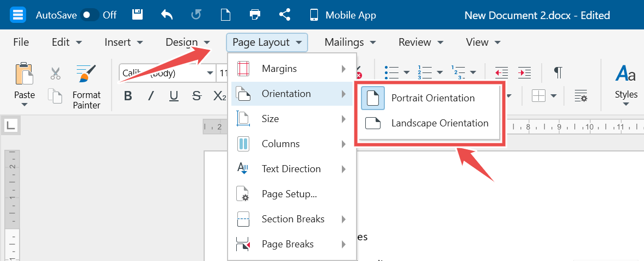
Task: Click the Decrease Indent icon
Action: pos(501,72)
